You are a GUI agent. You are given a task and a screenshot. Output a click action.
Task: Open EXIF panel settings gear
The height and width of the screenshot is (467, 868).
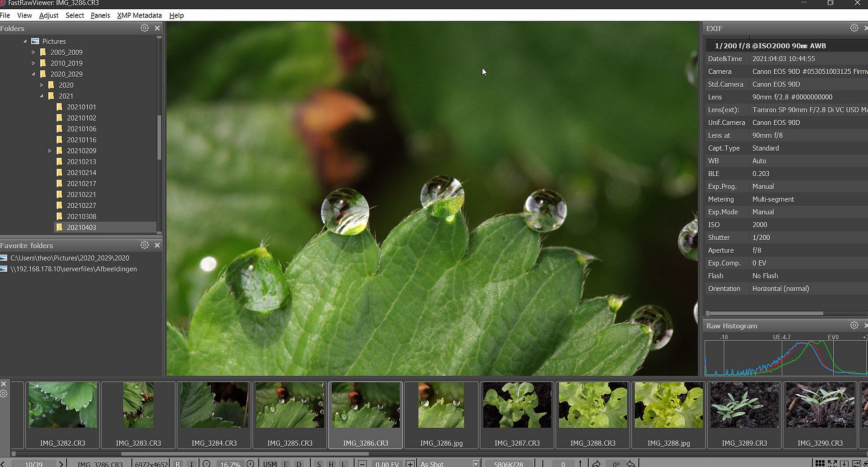[x=854, y=28]
